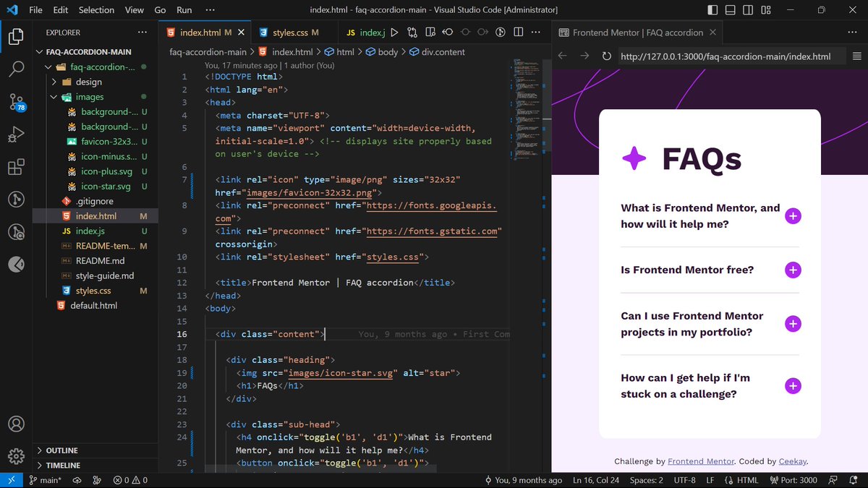Toggle Panel layout button in title bar
This screenshot has width=868, height=488.
coord(731,10)
